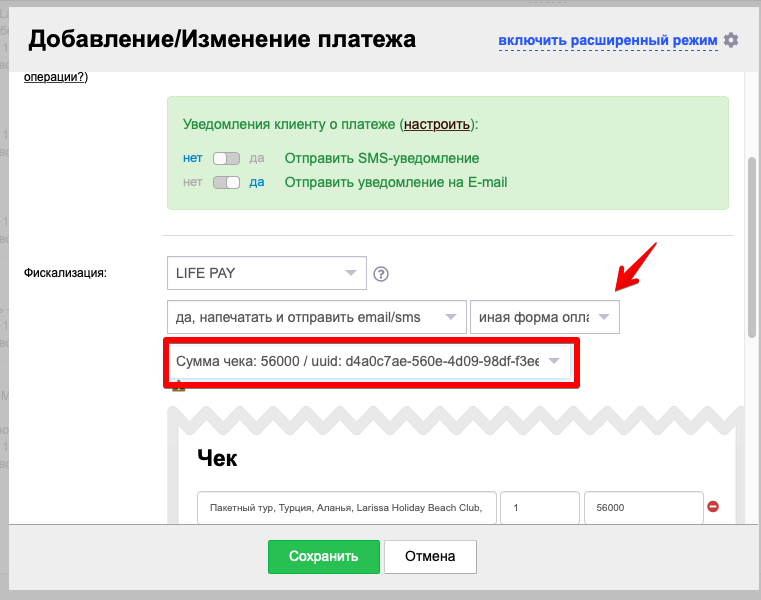Click the warning triangle icon below receipt sum
Viewport: 761px width, 600px height.
click(179, 386)
